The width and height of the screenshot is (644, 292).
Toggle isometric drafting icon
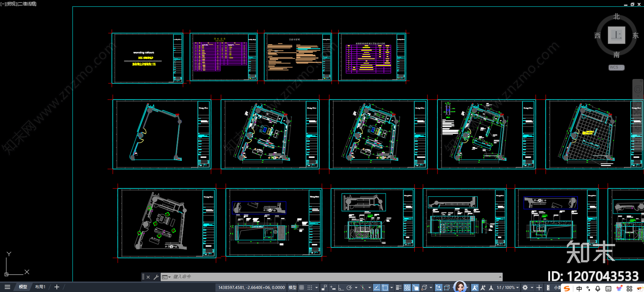363,288
